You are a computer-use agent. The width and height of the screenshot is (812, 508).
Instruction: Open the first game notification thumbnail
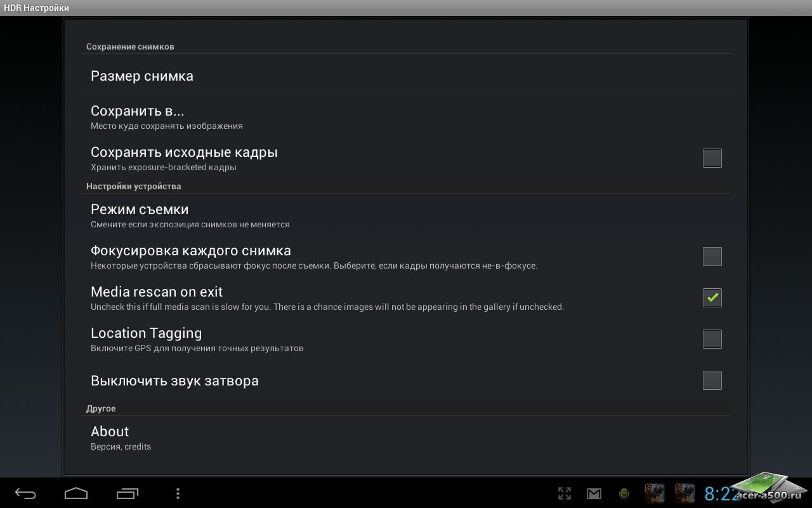[654, 493]
